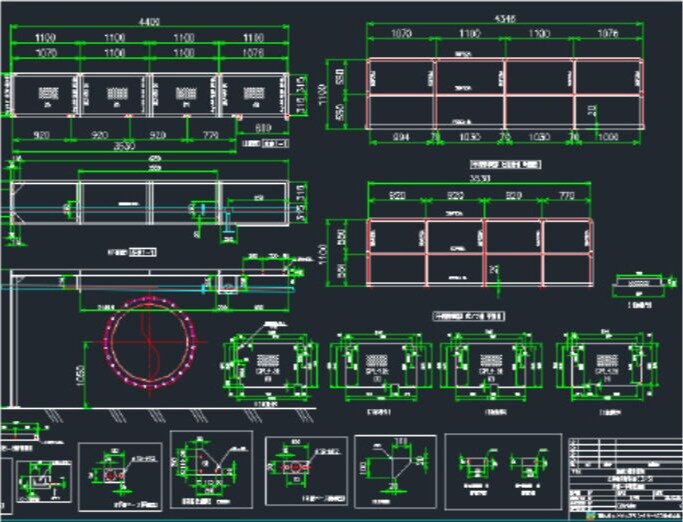Select the V-shaped bracket detail box
The height and width of the screenshot is (522, 683).
(x=211, y=469)
